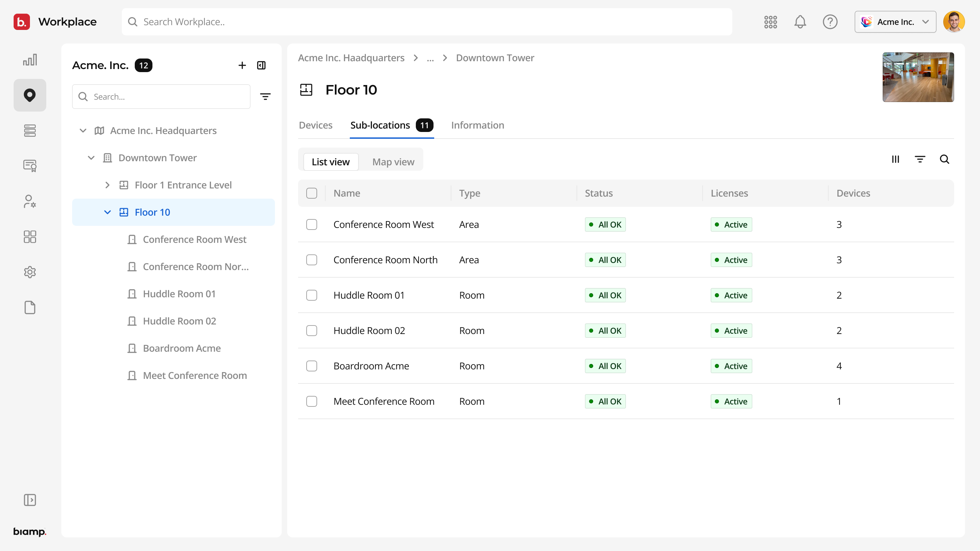
Task: Click the Floor 10 office photo thumbnail
Action: point(918,77)
